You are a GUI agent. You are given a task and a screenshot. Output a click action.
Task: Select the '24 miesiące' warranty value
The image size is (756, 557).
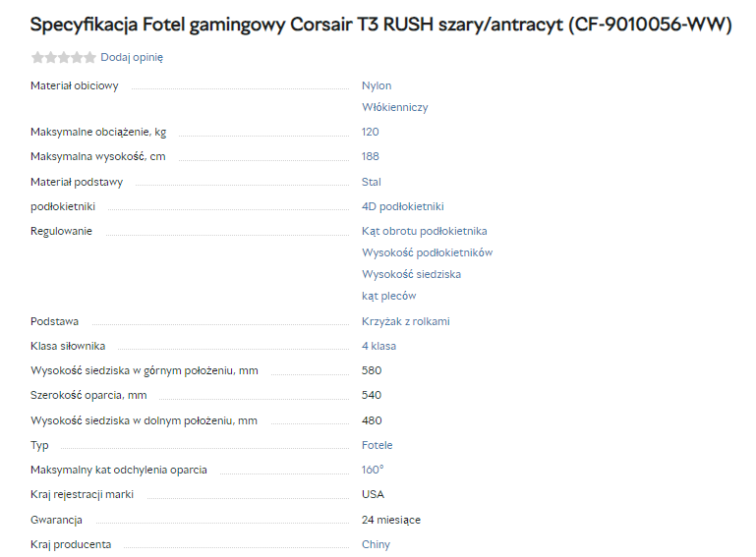390,520
